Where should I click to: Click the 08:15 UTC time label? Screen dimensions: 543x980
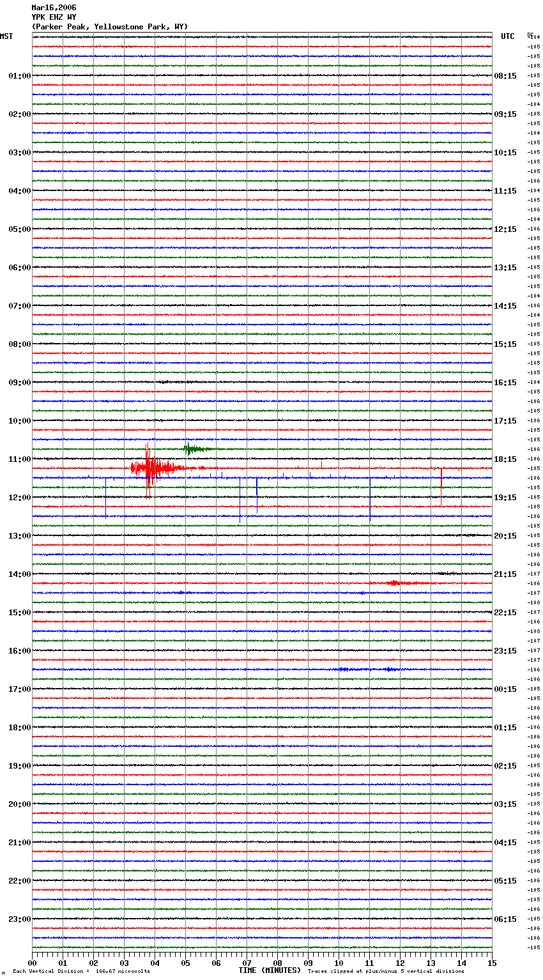(505, 76)
